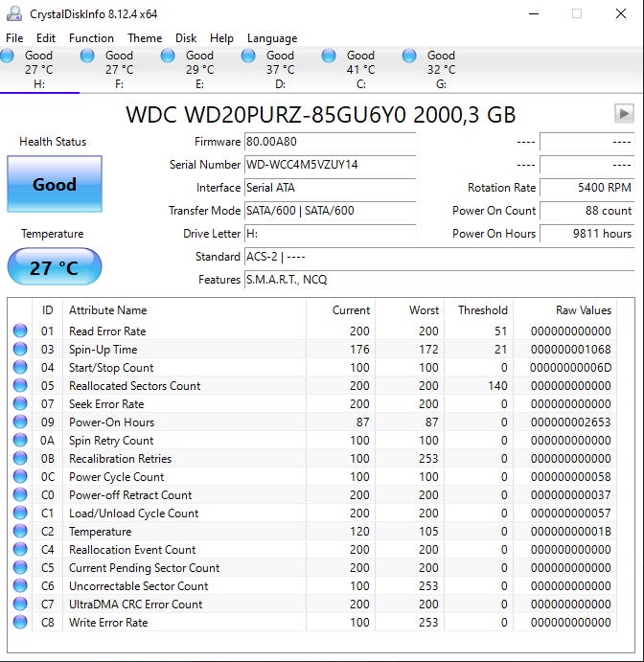Open the Language menu
The height and width of the screenshot is (662, 644).
point(272,38)
